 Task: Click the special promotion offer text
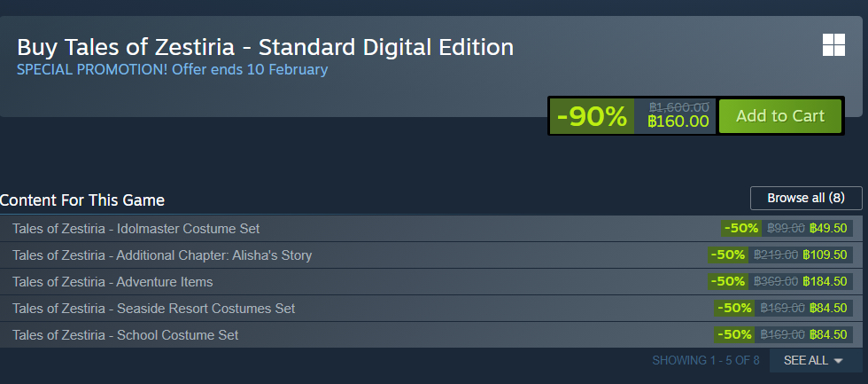tap(172, 69)
